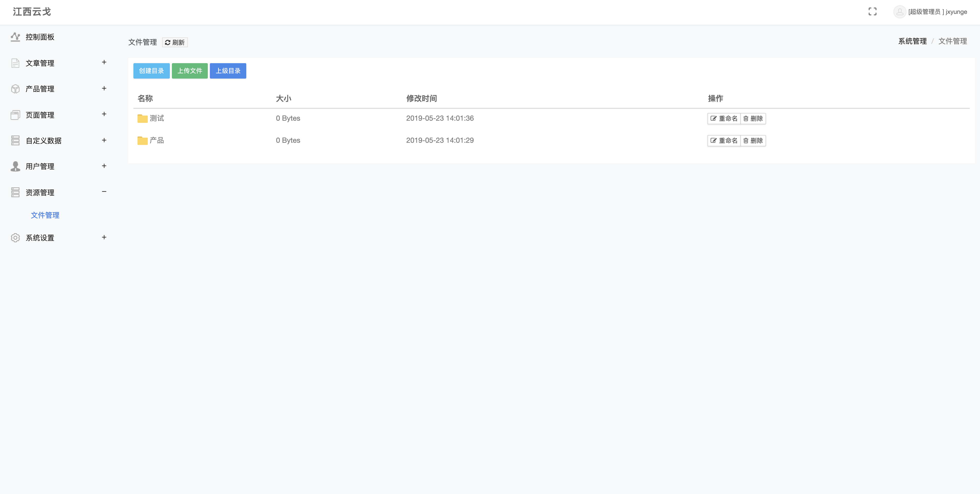Click the 修改时间 column header
980x494 pixels.
click(422, 98)
